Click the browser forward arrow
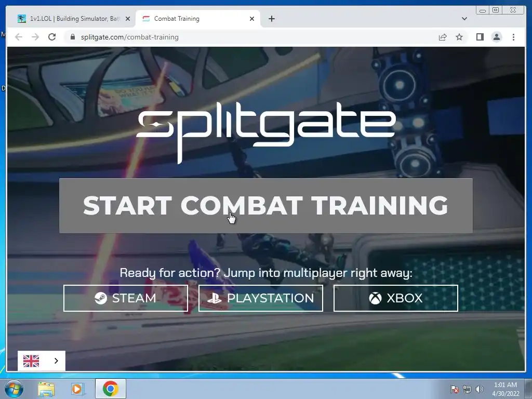Screen dimensions: 532x399 pos(35,37)
